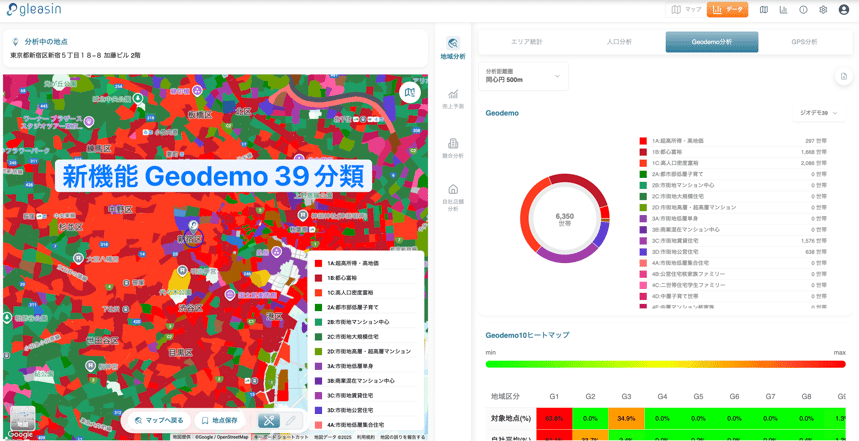Switch view to マップ mode
Screen dimensions: 859x441
coord(687,10)
